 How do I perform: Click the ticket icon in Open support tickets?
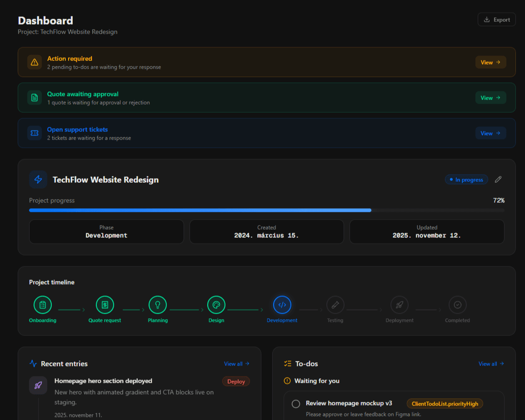[35, 133]
